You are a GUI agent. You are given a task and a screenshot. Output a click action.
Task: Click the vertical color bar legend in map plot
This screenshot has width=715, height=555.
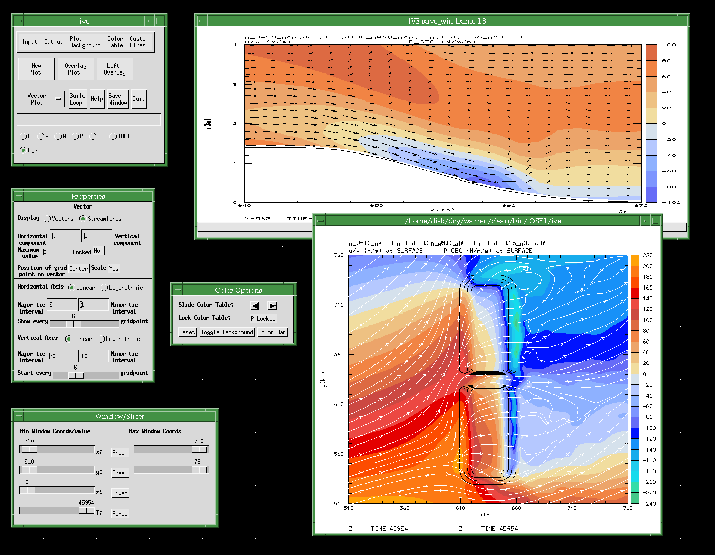click(x=634, y=378)
